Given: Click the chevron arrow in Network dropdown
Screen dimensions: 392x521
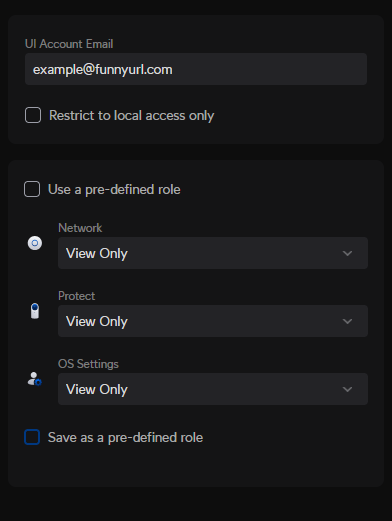Looking at the screenshot, I should [347, 253].
